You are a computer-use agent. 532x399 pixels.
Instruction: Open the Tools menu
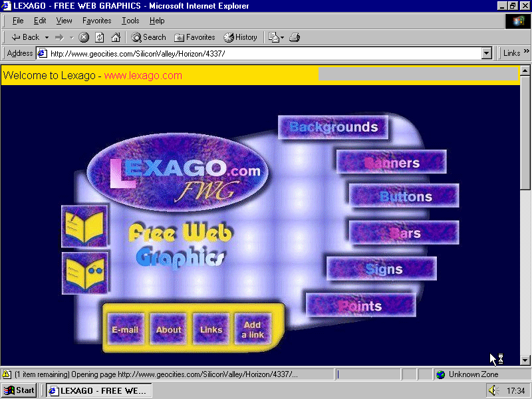(130, 21)
